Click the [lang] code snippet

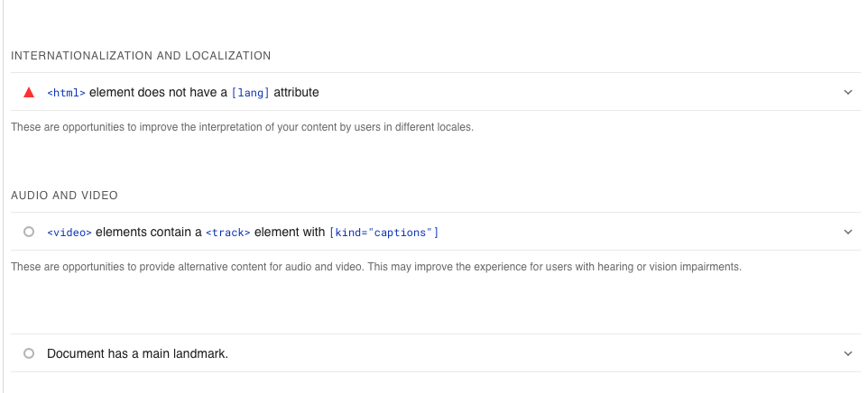tap(250, 92)
